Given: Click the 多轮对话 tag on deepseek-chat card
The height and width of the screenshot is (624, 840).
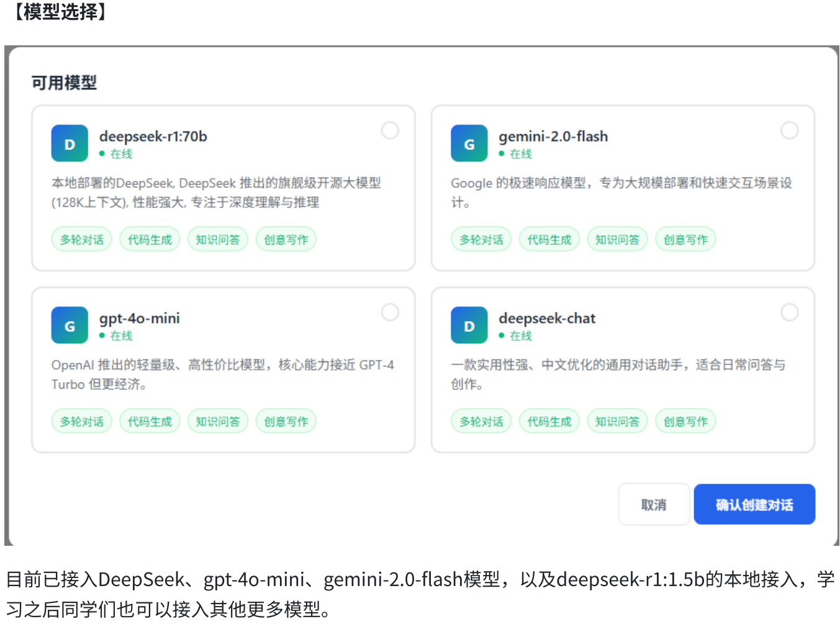Looking at the screenshot, I should click(481, 422).
